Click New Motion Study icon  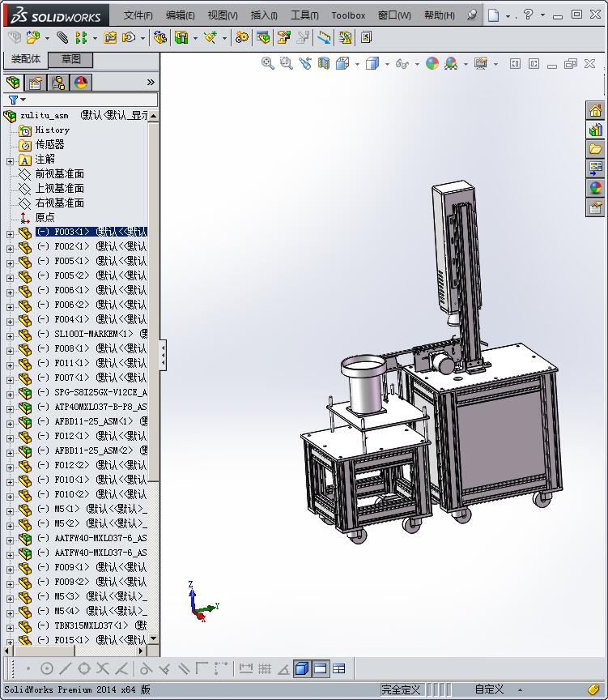tap(242, 37)
